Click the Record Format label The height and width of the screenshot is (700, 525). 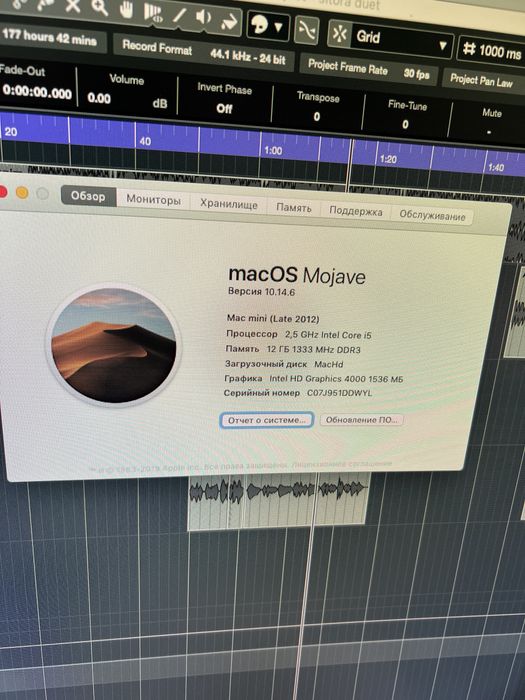(157, 47)
